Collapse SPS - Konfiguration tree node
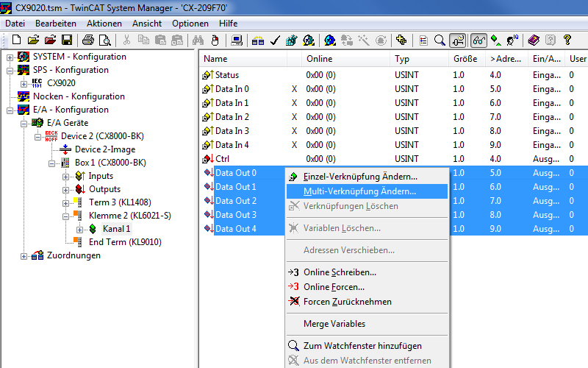The image size is (588, 368). click(x=10, y=71)
